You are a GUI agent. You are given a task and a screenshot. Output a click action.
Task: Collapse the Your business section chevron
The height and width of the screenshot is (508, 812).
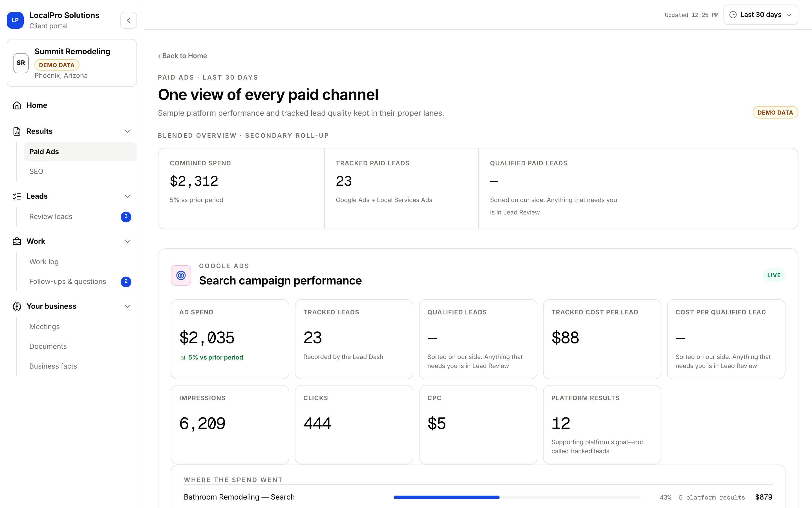[x=127, y=306]
